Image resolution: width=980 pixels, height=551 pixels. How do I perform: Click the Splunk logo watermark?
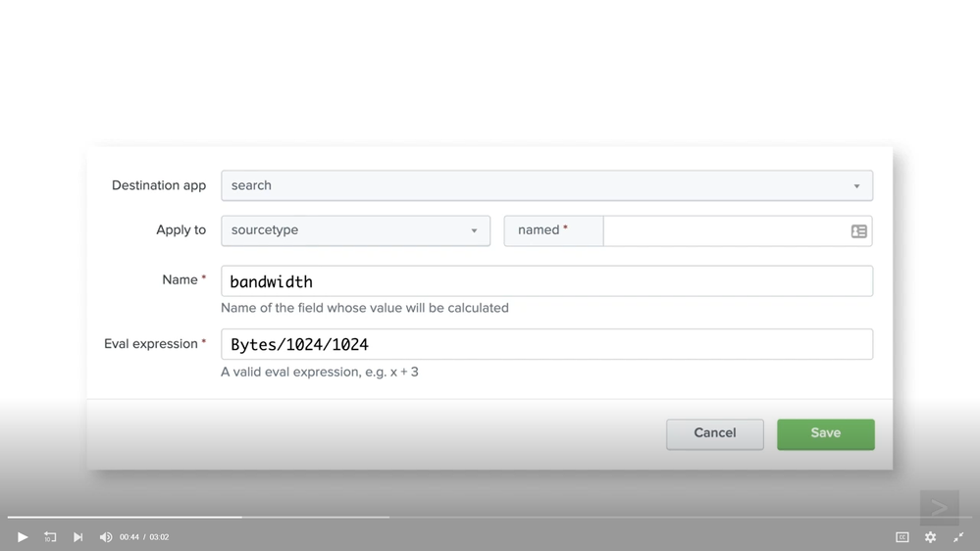[939, 508]
